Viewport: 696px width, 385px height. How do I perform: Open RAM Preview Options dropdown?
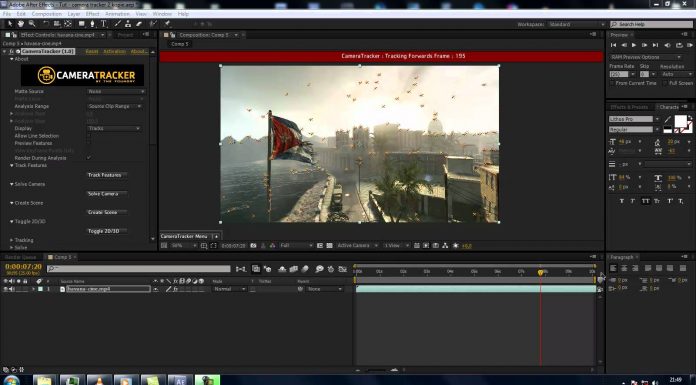click(x=645, y=57)
